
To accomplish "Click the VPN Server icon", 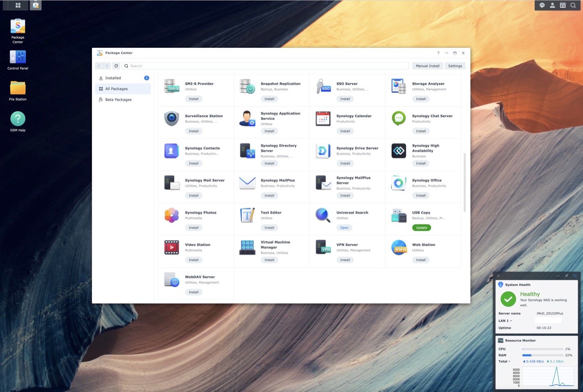I will click(323, 247).
